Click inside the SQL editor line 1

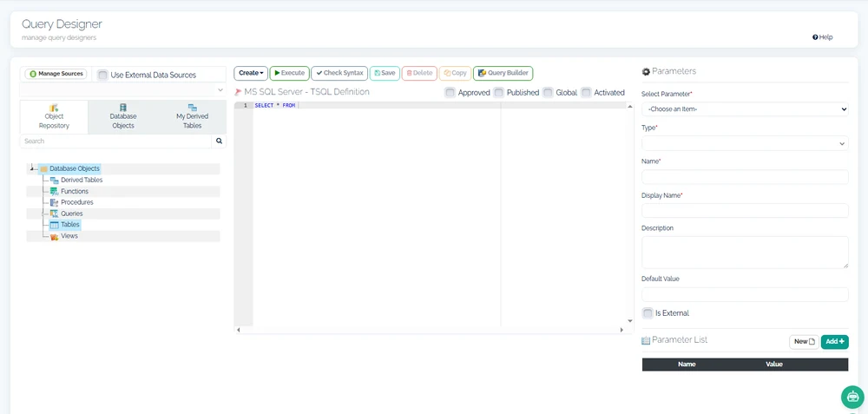coord(439,105)
